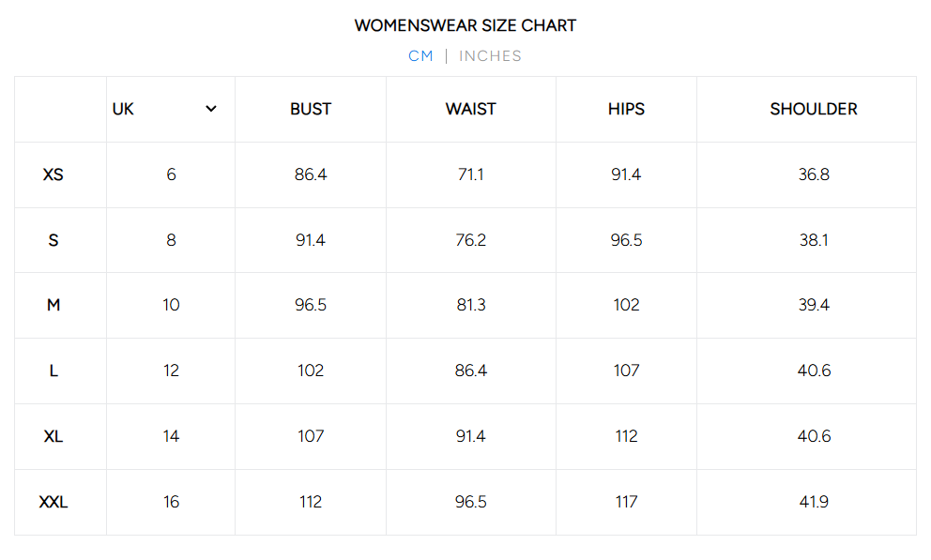The height and width of the screenshot is (560, 931).
Task: Switch size chart units to INCHES
Action: point(490,56)
